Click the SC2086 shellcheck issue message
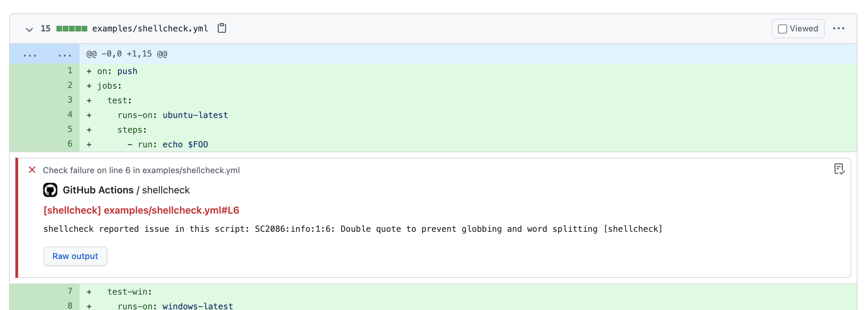Image resolution: width=868 pixels, height=310 pixels. click(x=353, y=229)
